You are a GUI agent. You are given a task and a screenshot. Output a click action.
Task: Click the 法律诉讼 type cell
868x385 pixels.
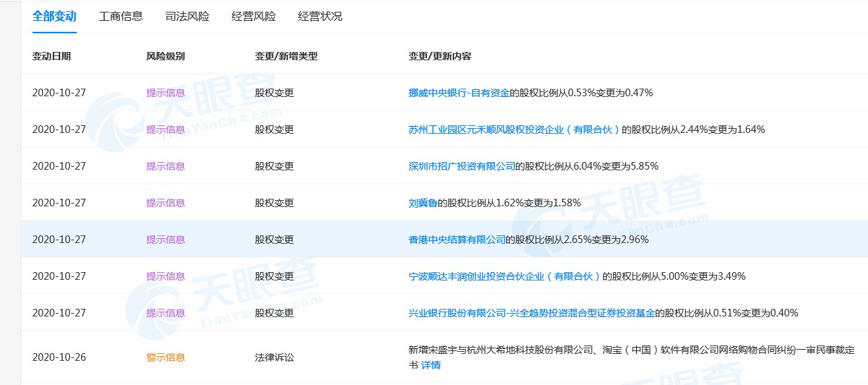tap(274, 357)
